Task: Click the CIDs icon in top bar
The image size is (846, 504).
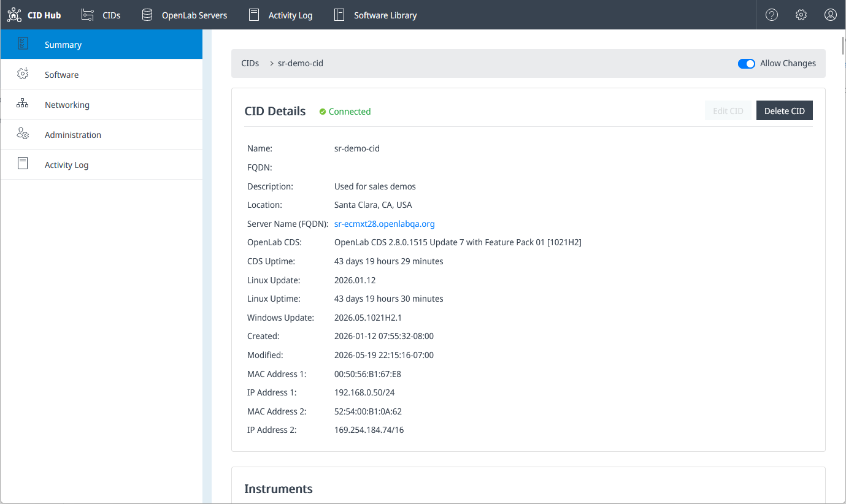Action: click(x=88, y=15)
